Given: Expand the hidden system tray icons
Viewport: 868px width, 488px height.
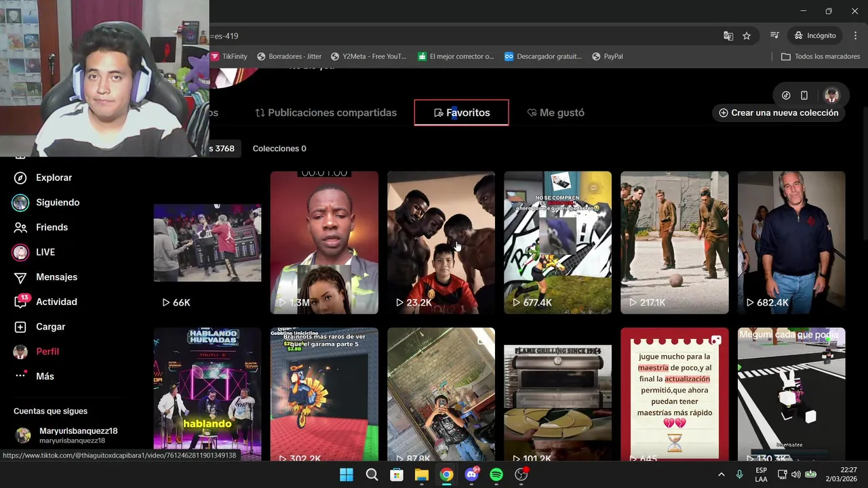Looking at the screenshot, I should pos(721,474).
